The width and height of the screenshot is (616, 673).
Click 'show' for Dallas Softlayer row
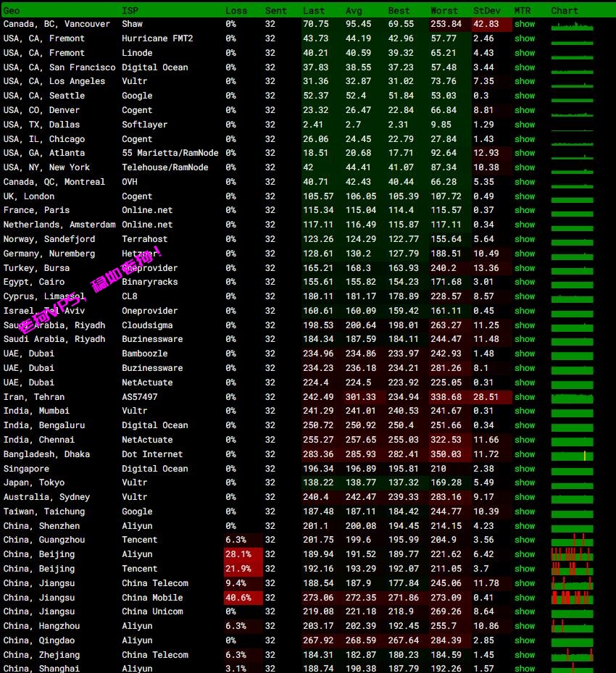525,125
